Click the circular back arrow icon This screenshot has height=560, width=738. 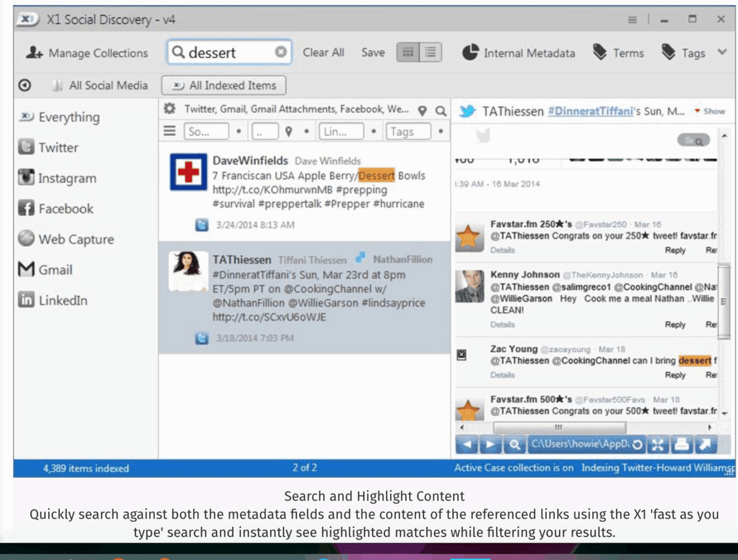tap(25, 85)
